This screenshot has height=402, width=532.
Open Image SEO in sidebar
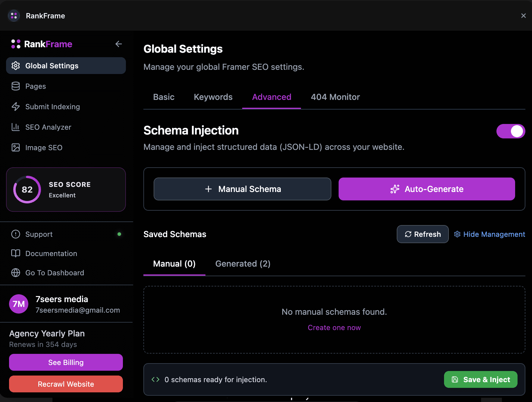point(66,147)
